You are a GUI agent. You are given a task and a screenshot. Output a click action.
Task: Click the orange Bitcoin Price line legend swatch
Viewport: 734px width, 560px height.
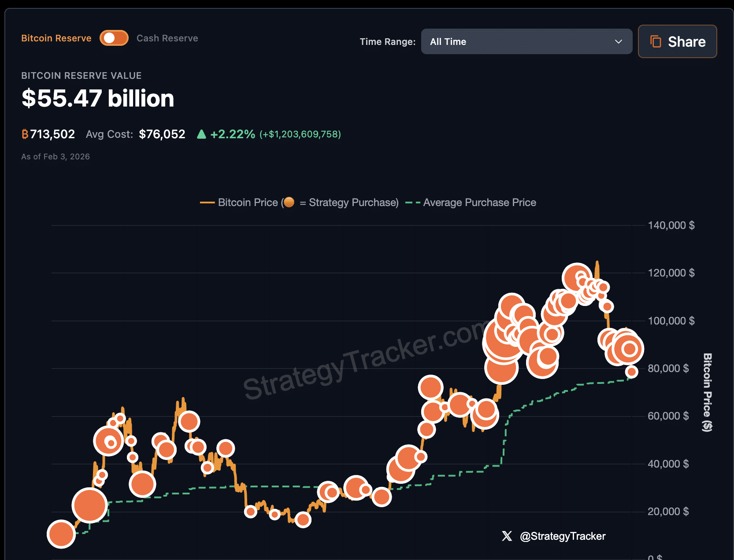click(x=207, y=203)
